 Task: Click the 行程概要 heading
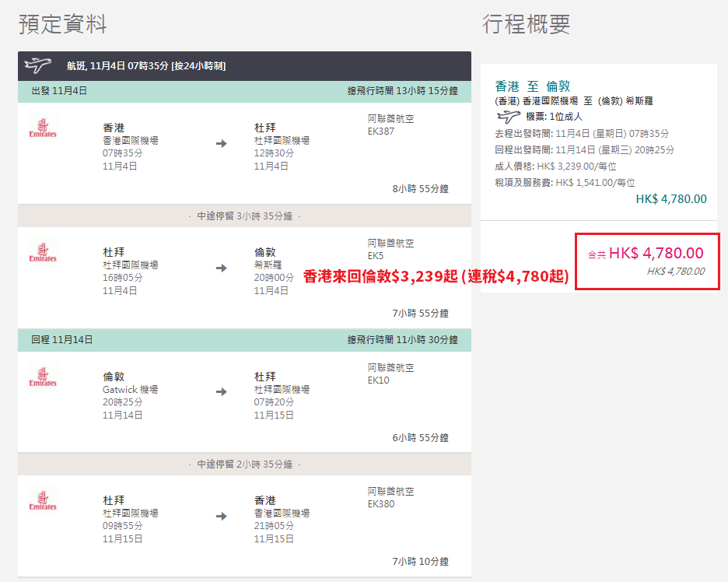coord(526,23)
